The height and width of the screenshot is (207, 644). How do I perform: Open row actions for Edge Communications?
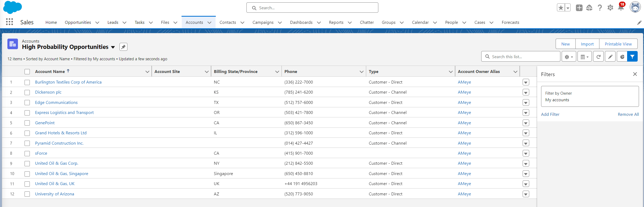tap(526, 103)
